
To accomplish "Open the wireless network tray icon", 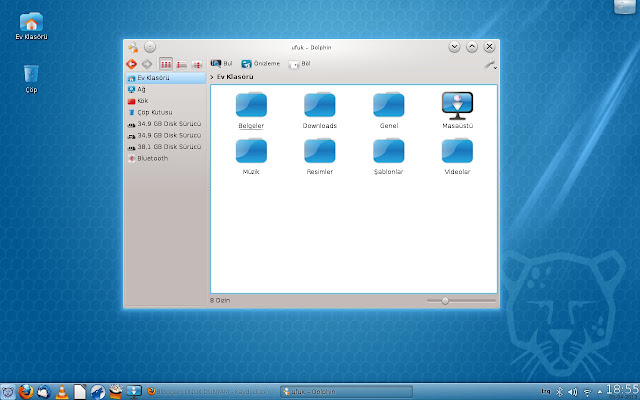I will 587,392.
